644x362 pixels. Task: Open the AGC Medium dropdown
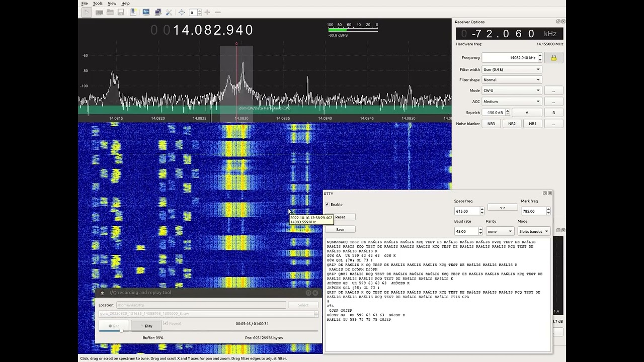[511, 102]
